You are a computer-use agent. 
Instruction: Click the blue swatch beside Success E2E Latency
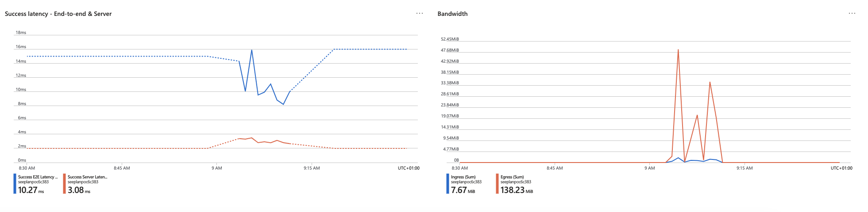[15, 184]
